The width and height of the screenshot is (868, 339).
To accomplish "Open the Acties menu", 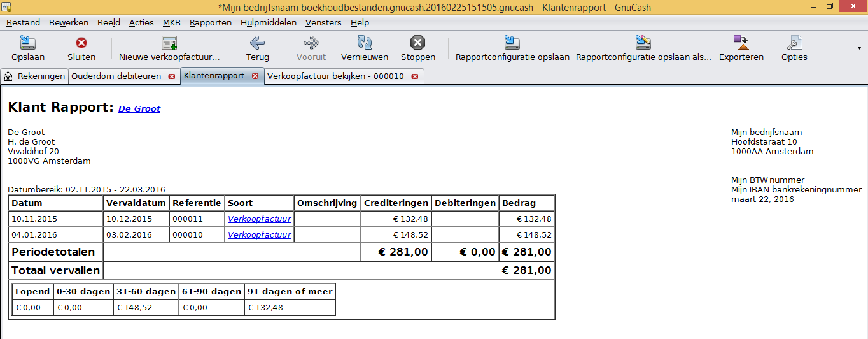I will tap(141, 22).
